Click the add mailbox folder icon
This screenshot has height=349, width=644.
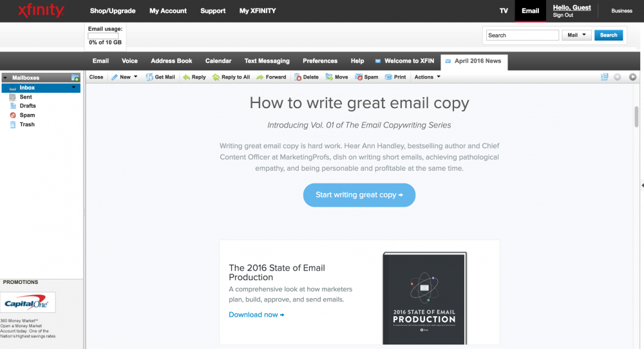point(75,78)
